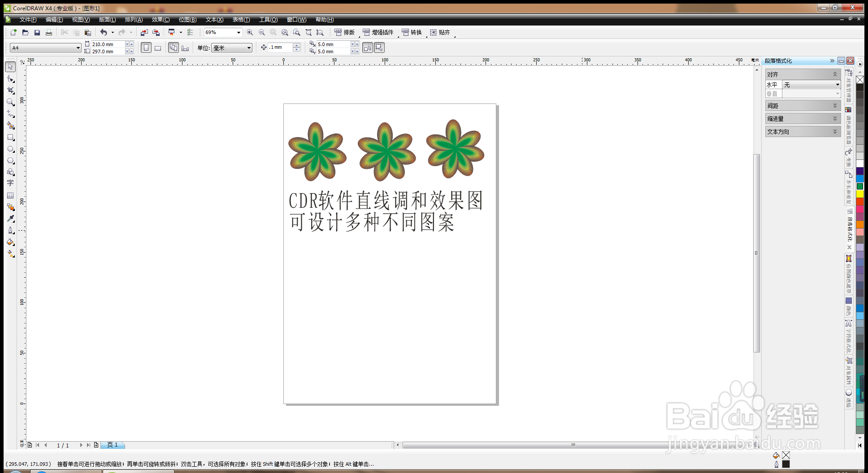868x473 pixels.
Task: Select the Freehand drawing tool
Action: click(x=11, y=114)
